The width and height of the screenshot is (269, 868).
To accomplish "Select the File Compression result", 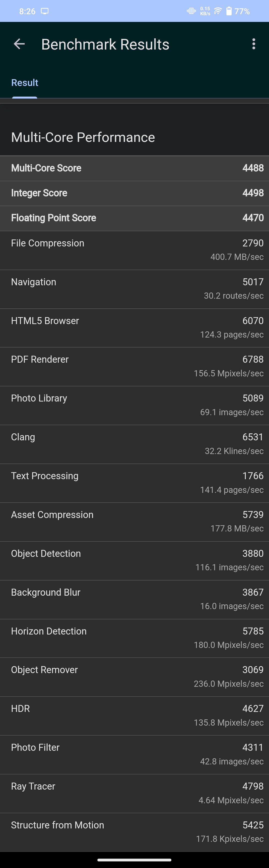I will tap(134, 250).
